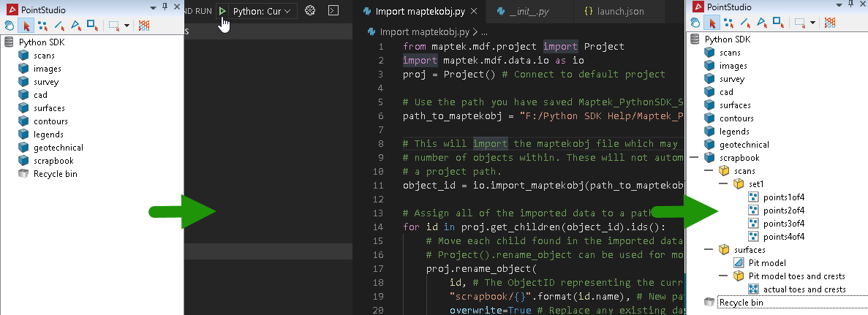This screenshot has width=868, height=315.
Task: Open the selection-mode dropdown arrow in left PointStudio panel
Action: (127, 26)
